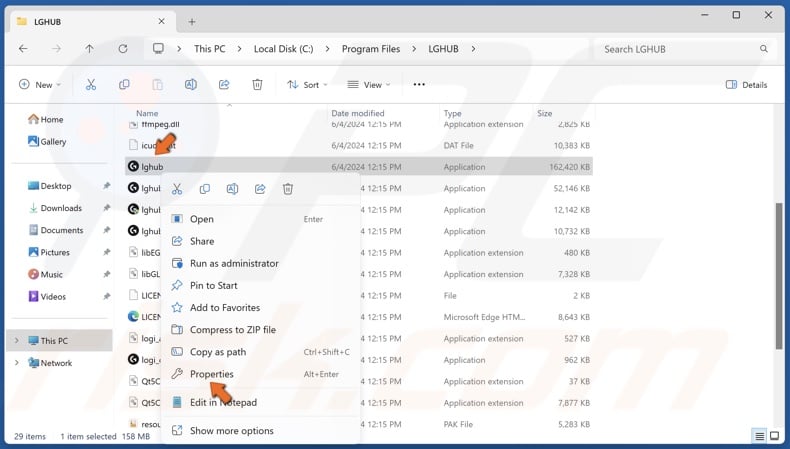This screenshot has height=449, width=790.
Task: Select Properties from the context menu
Action: point(212,374)
